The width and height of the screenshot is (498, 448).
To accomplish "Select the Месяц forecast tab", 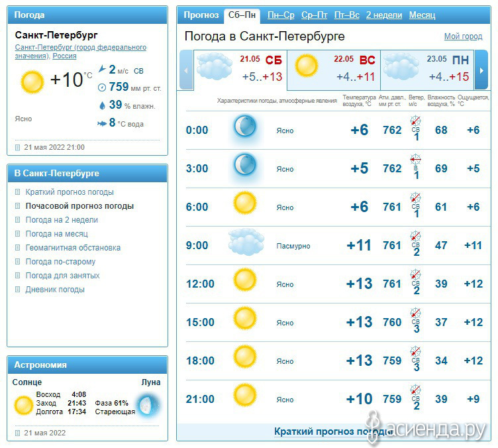I will coord(422,15).
